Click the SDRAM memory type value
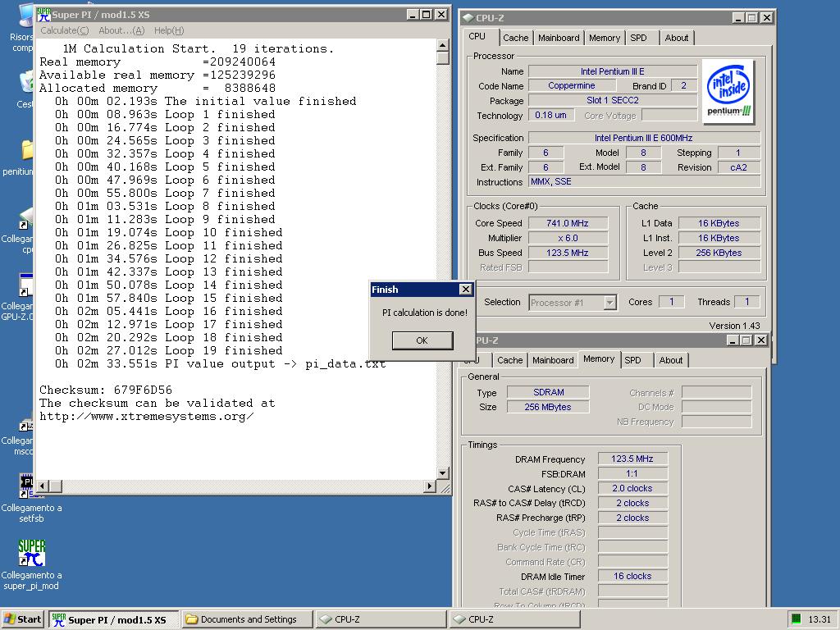Image resolution: width=840 pixels, height=630 pixels. click(548, 392)
